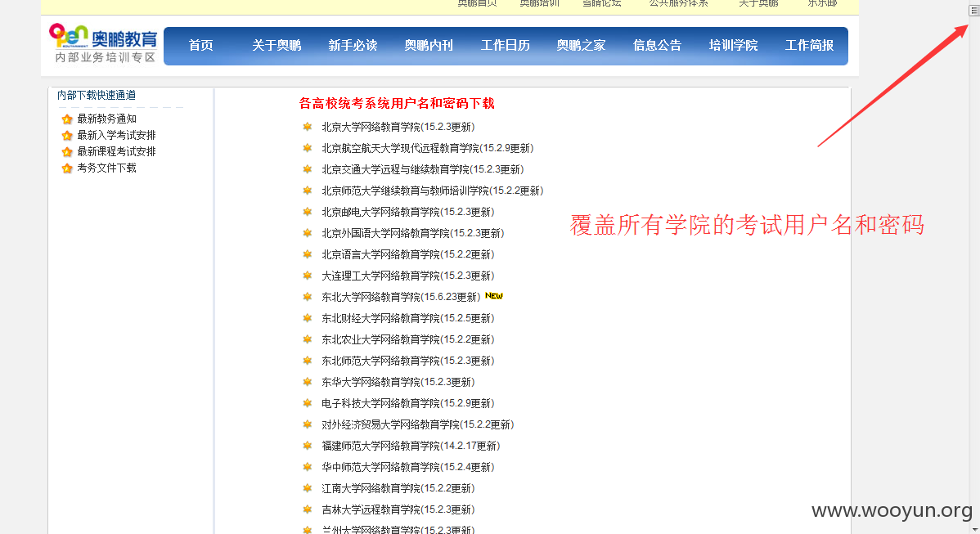
Task: Click the star icon beside 北京外国语大学
Action: pyautogui.click(x=307, y=233)
